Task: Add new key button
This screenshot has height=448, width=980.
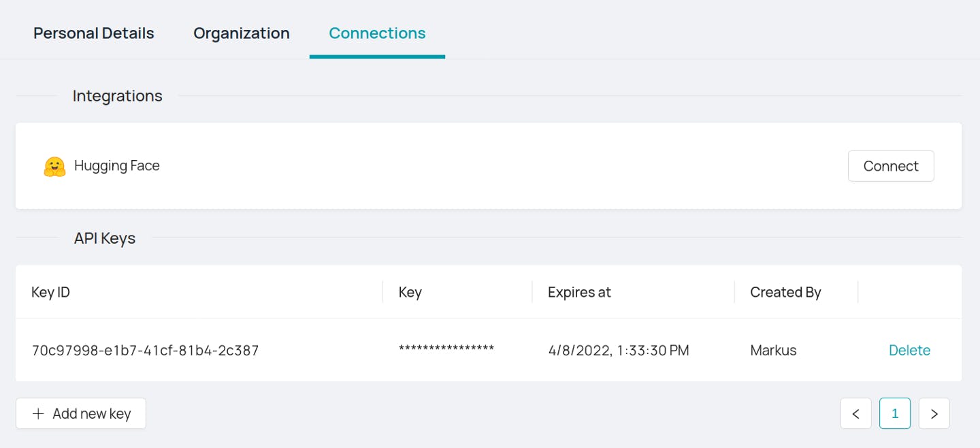Action: pos(81,413)
